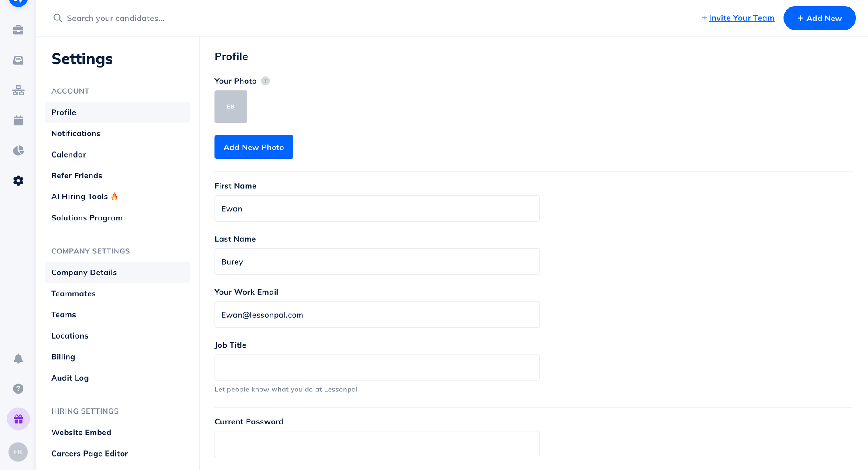Open notifications via the bell icon
868x470 pixels.
click(18, 359)
